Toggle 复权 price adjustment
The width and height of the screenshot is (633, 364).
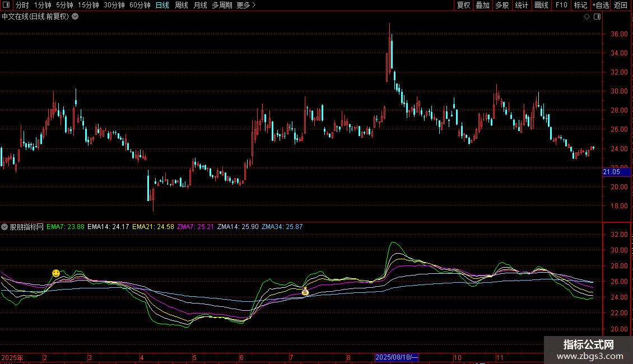point(463,5)
